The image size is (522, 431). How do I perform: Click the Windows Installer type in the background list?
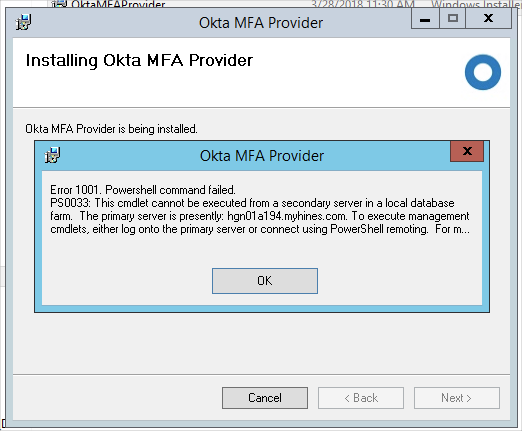(x=476, y=4)
